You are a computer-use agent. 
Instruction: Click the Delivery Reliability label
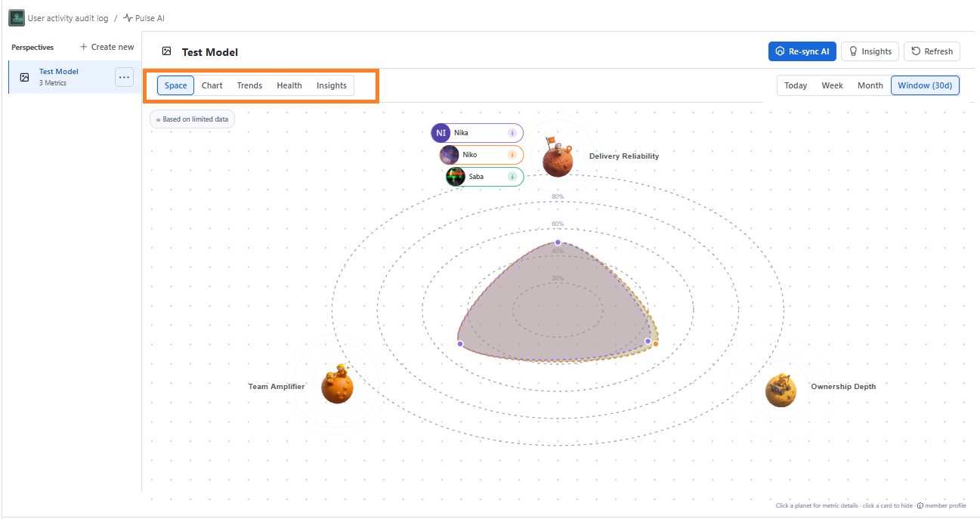pos(624,156)
